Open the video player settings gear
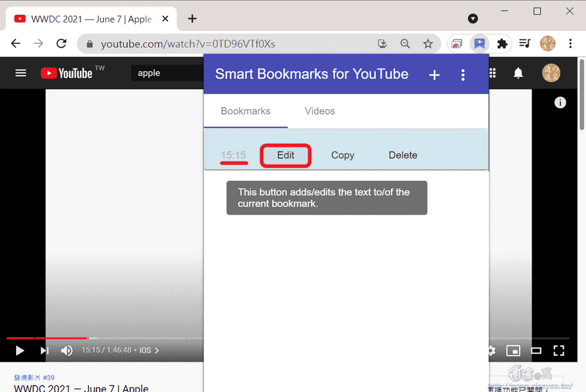The image size is (586, 392). coord(491,351)
